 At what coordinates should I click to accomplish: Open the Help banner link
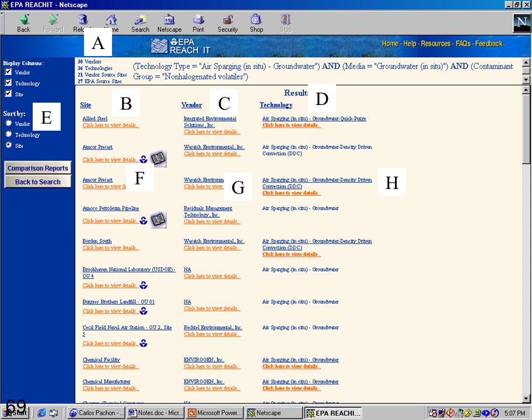point(409,43)
